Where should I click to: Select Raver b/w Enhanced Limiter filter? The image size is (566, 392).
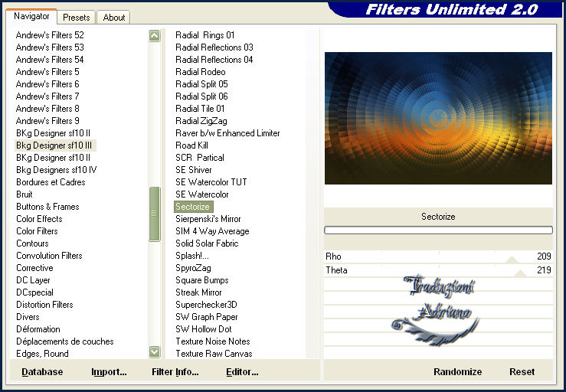tap(227, 133)
